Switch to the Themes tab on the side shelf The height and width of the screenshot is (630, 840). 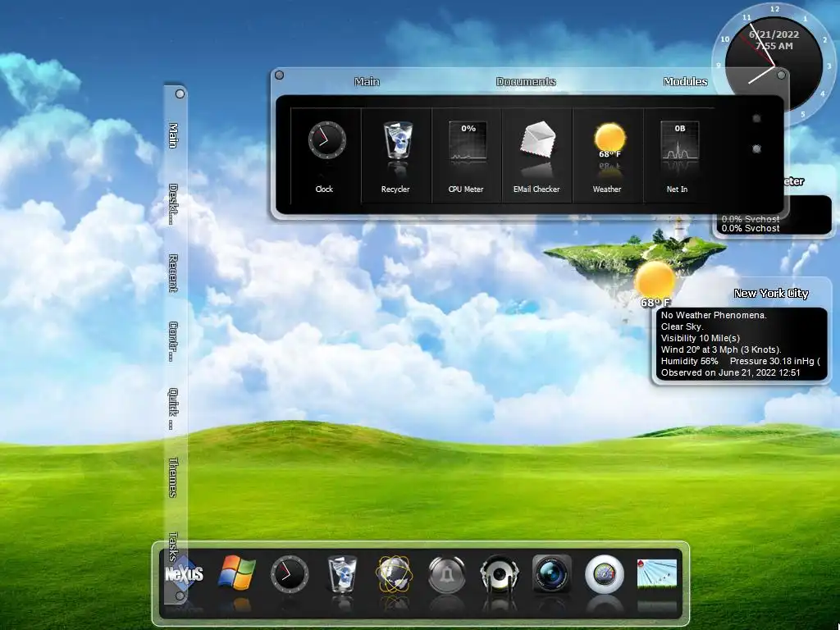(x=173, y=477)
